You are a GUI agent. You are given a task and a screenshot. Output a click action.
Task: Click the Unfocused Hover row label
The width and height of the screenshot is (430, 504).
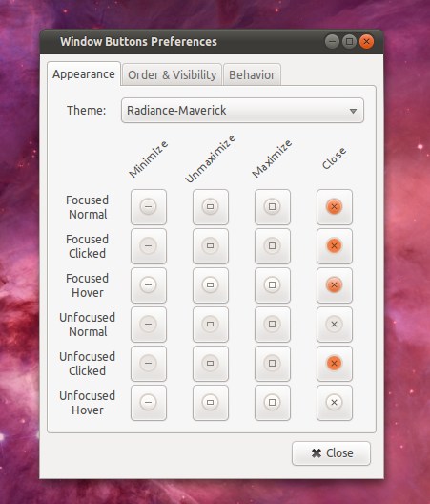[88, 403]
